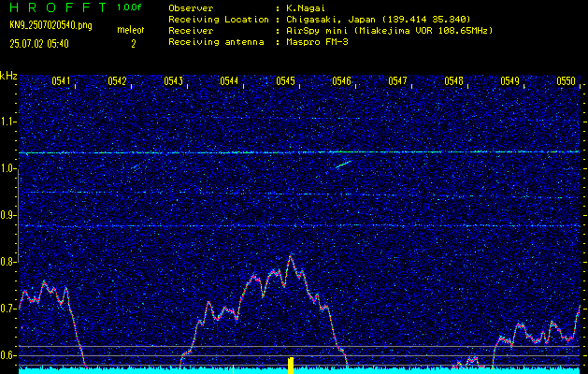Select file name KN9_2507020540.png
The image size is (588, 374).
point(50,25)
